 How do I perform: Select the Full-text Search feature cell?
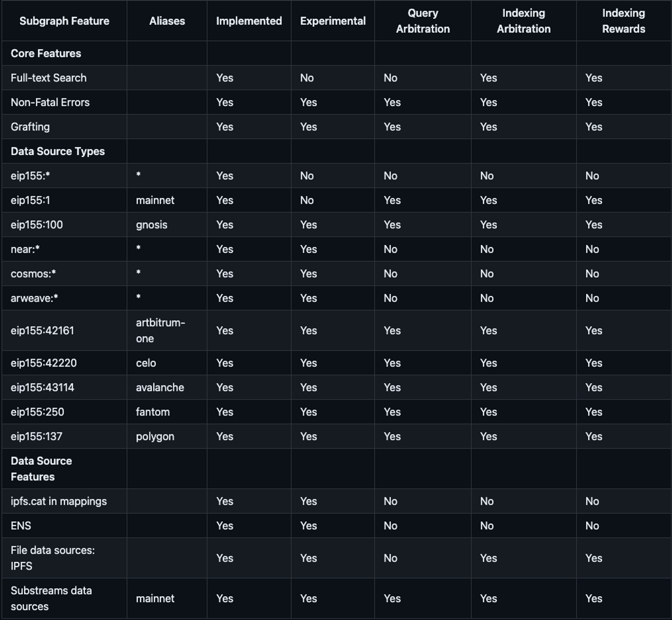48,78
